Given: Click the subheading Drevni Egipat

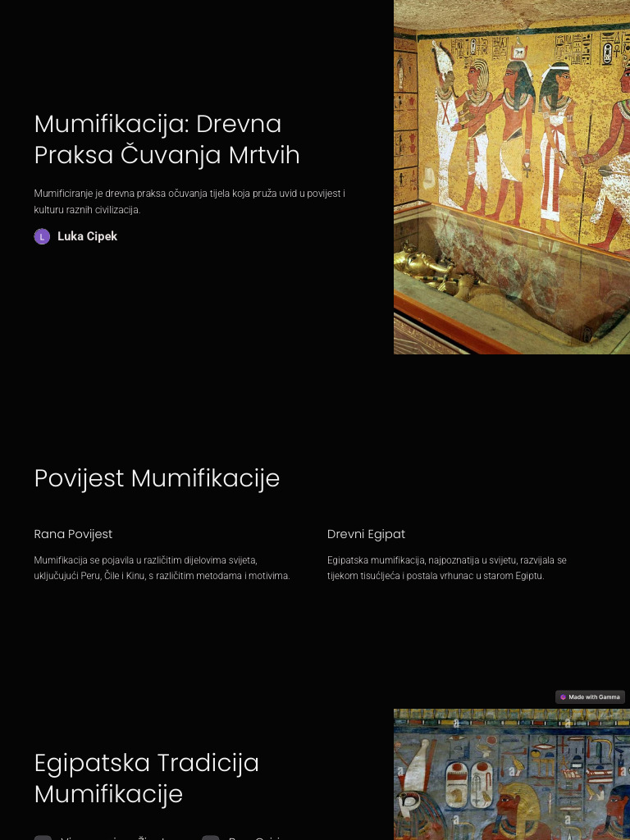Looking at the screenshot, I should point(366,534).
